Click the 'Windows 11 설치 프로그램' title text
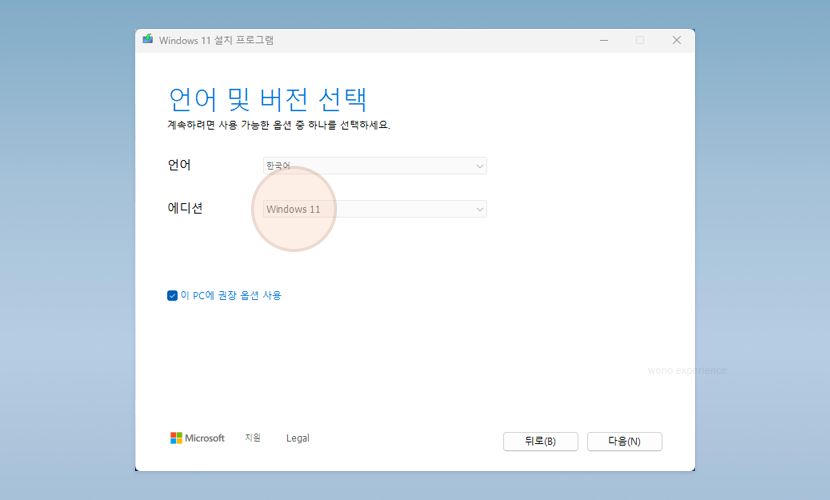Screen dimensions: 830x500 click(216, 40)
